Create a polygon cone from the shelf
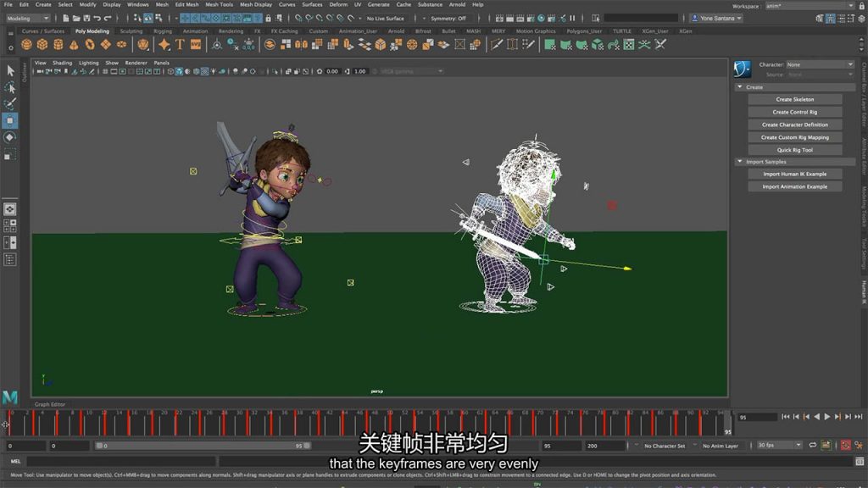Image resolution: width=868 pixels, height=488 pixels. [x=74, y=44]
